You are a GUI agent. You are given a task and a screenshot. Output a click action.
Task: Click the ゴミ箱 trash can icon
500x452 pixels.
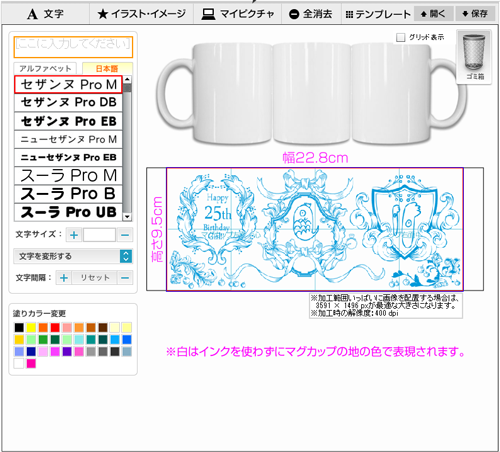[x=474, y=56]
